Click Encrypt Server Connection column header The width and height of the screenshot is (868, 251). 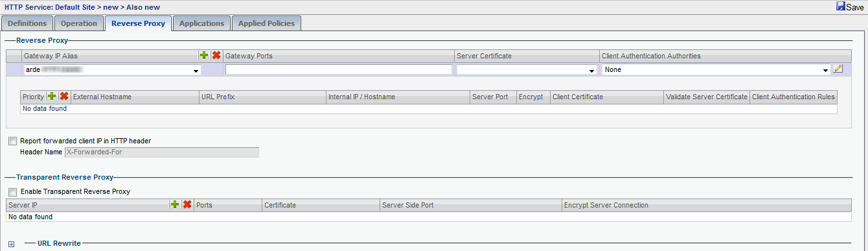pos(606,205)
